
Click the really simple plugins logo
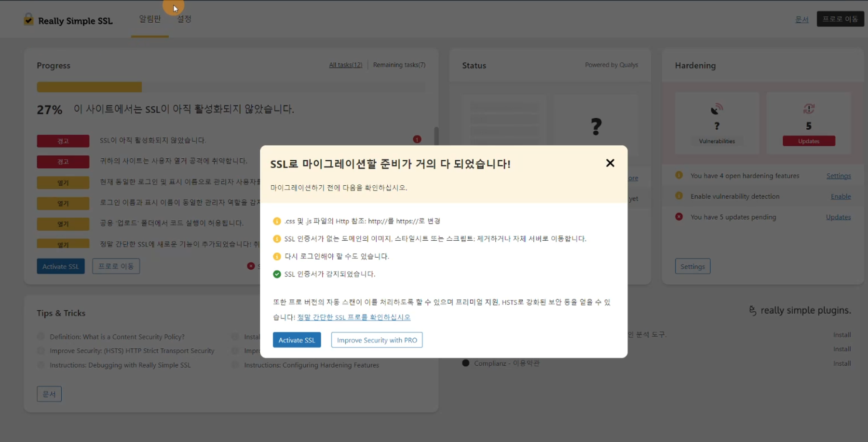[800, 310]
